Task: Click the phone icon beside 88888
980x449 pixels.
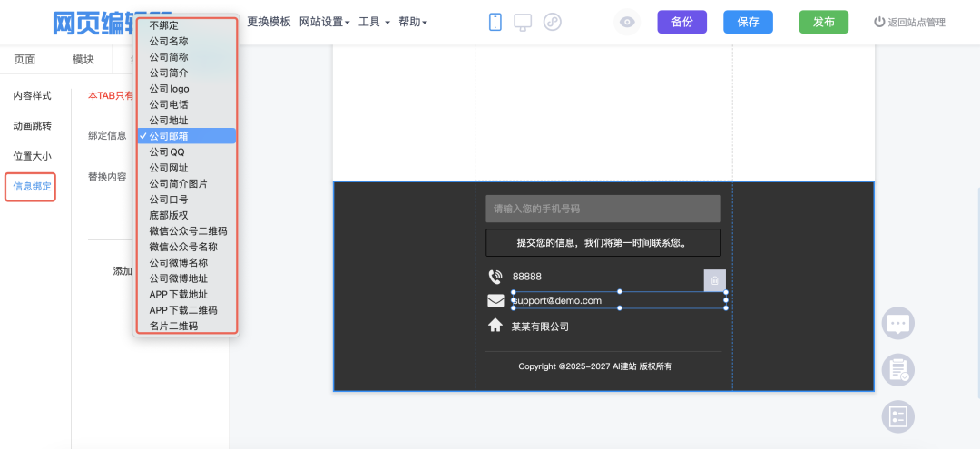Action: pyautogui.click(x=495, y=277)
